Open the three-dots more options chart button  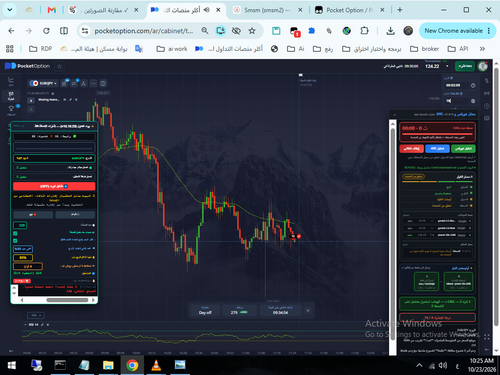93,83
